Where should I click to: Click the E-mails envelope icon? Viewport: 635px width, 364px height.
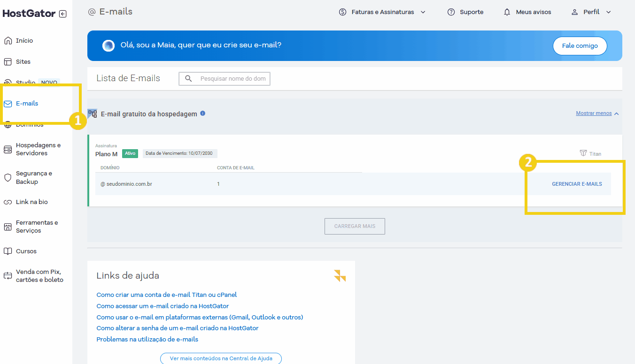[x=8, y=104]
